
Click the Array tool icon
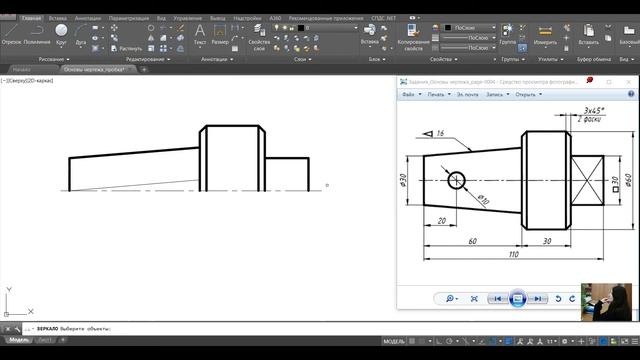click(163, 48)
